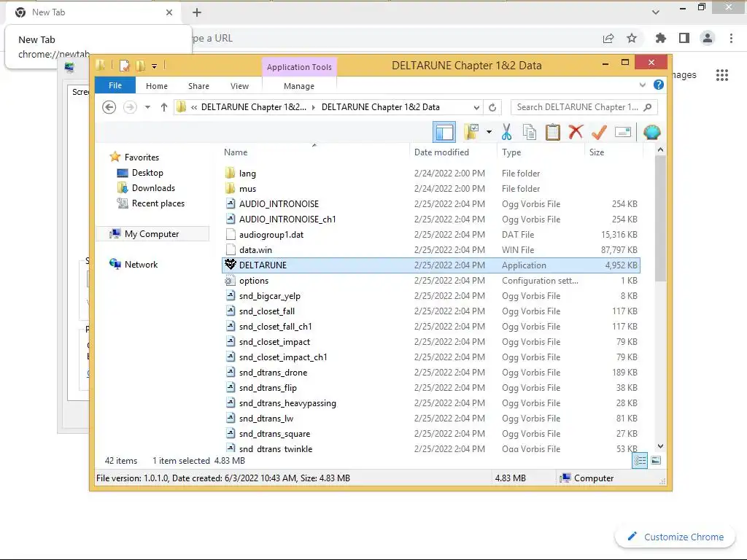Open the File tab in Explorer
747x560 pixels.
coord(115,85)
